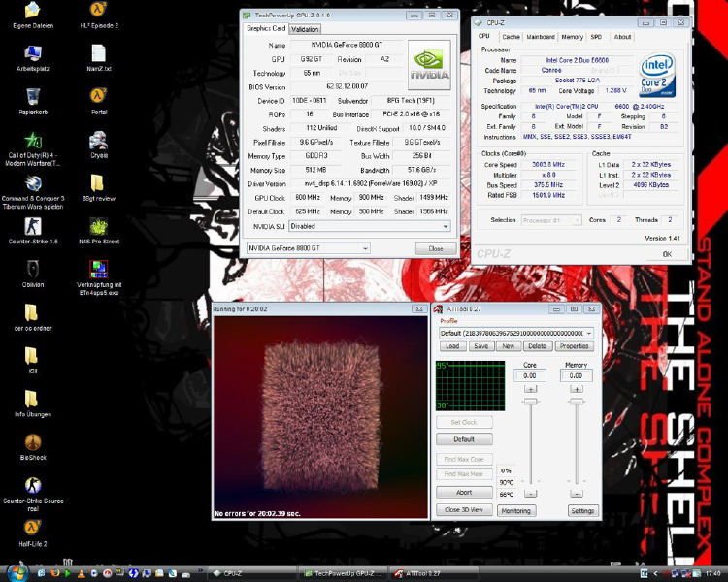The image size is (728, 582).
Task: Click the Memory clock slider handle
Action: (x=577, y=402)
